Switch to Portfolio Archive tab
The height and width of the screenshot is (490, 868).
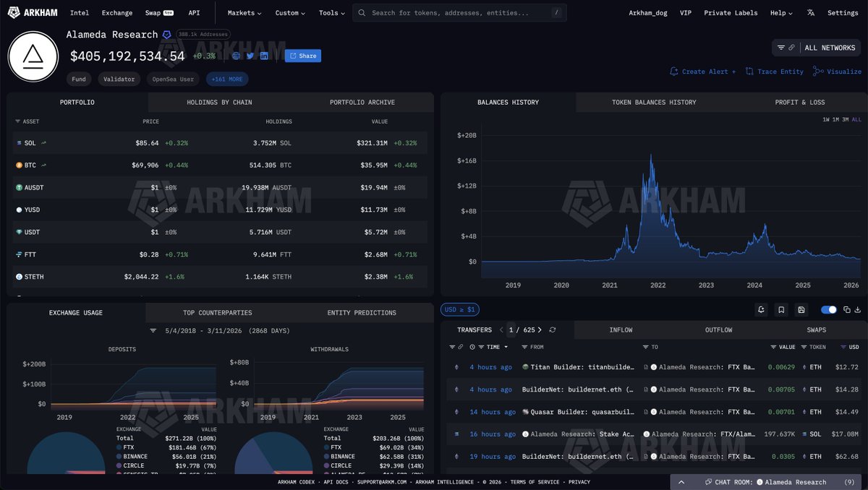tap(362, 102)
